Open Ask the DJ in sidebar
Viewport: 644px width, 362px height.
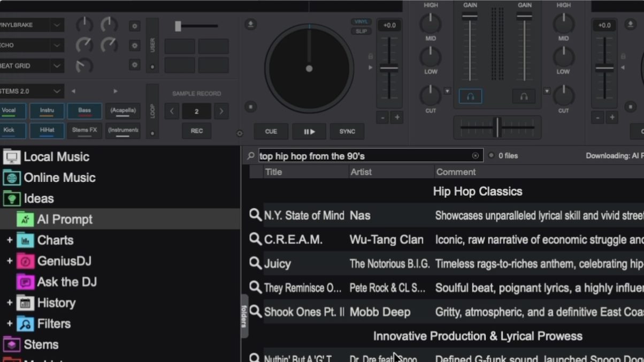coord(66,282)
